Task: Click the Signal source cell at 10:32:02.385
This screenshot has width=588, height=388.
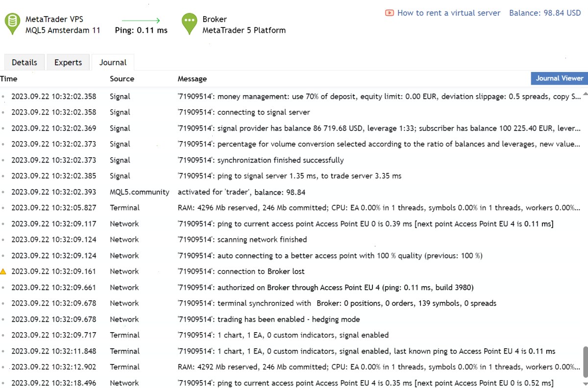Action: [x=120, y=176]
